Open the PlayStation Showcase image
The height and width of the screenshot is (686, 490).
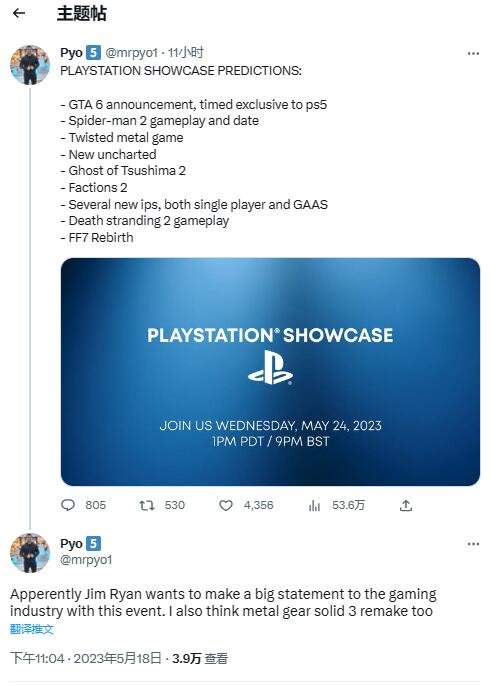click(270, 372)
